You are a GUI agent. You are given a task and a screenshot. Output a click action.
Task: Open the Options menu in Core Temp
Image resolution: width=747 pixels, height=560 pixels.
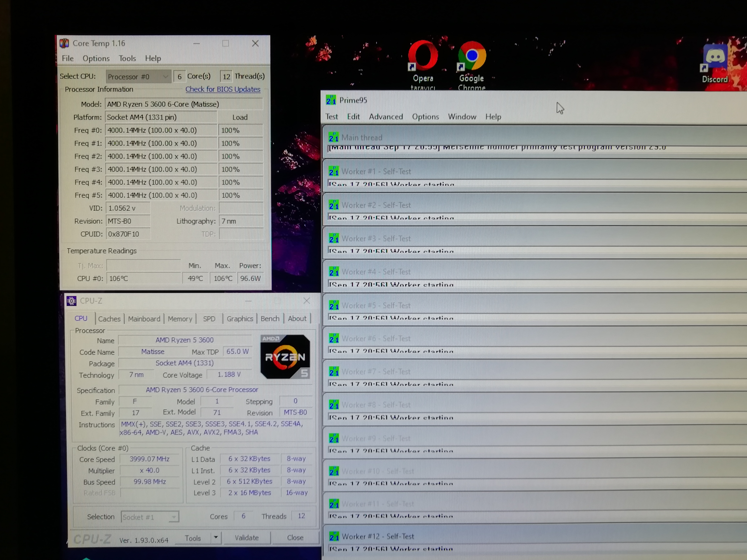pyautogui.click(x=96, y=58)
